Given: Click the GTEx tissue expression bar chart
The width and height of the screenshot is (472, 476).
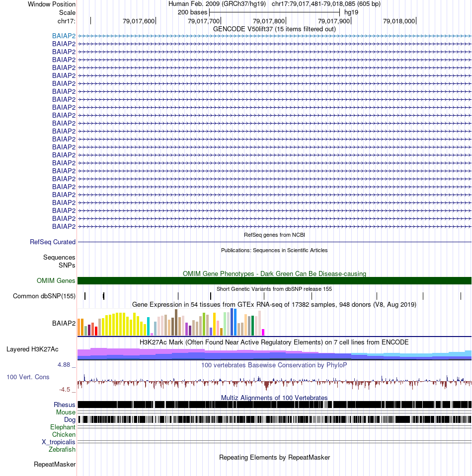Looking at the screenshot, I should 171,322.
